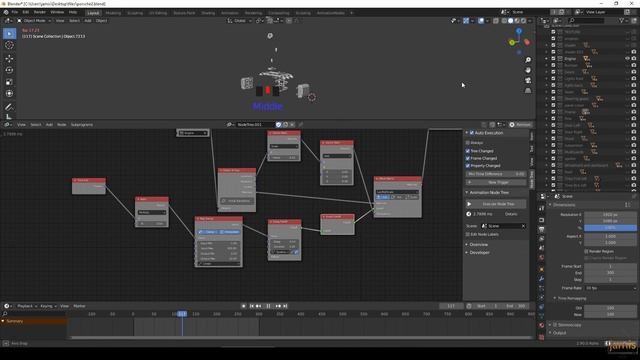
Task: Open the Render menu
Action: tap(40, 13)
